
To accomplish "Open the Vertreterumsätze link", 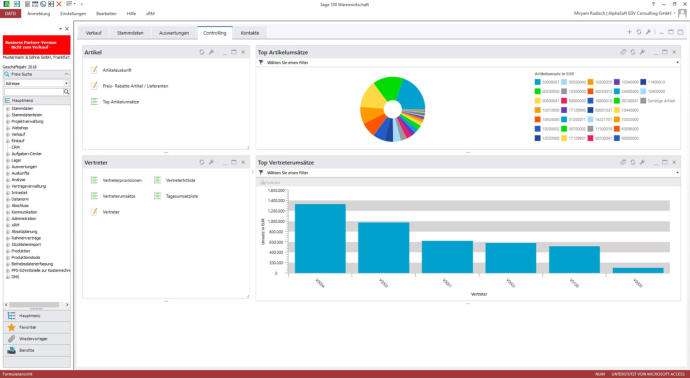I will coord(119,196).
